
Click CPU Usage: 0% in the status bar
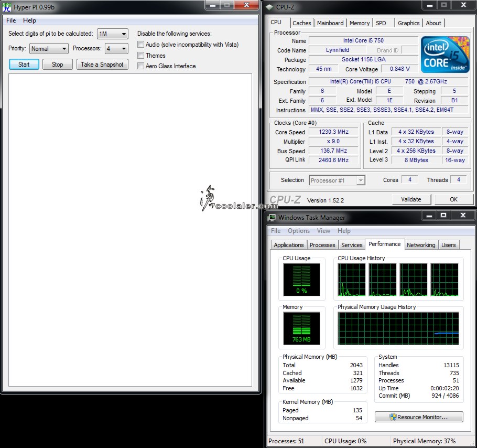[x=345, y=441]
